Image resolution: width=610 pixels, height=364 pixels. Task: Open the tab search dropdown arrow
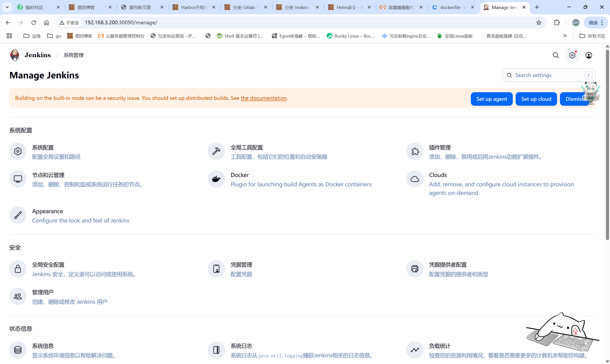coord(7,7)
